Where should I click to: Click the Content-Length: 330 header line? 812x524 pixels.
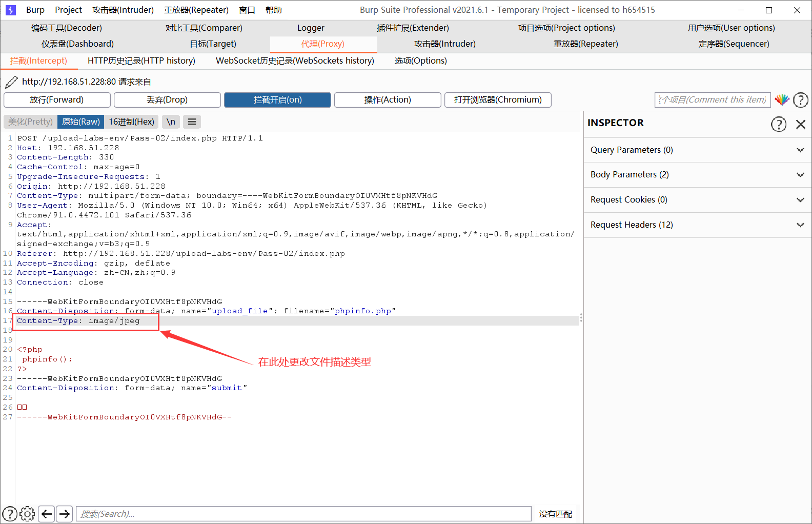coord(66,157)
